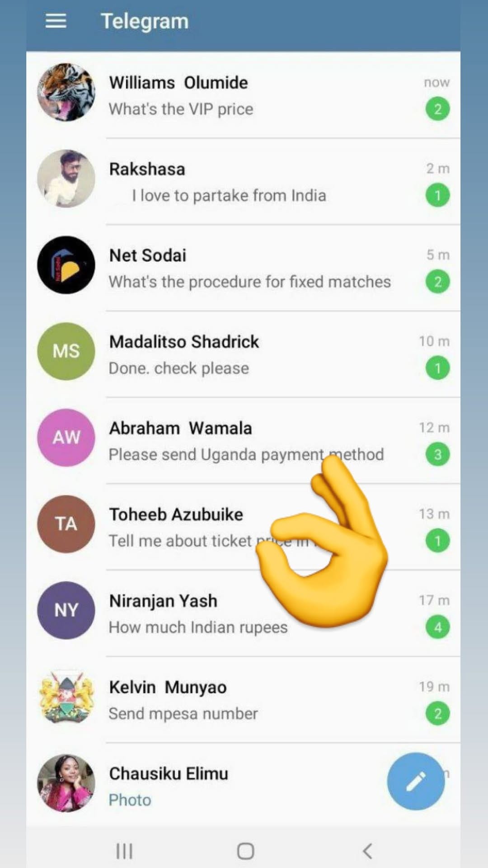Open the hamburger navigation menu

coord(56,21)
